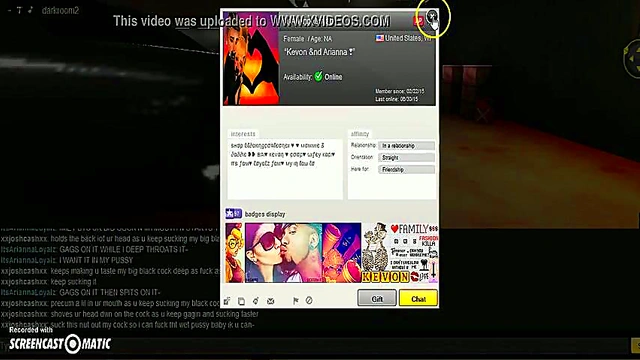The height and width of the screenshot is (360, 640).
Task: Click the 'Female / Age: NA' text
Action: point(308,39)
